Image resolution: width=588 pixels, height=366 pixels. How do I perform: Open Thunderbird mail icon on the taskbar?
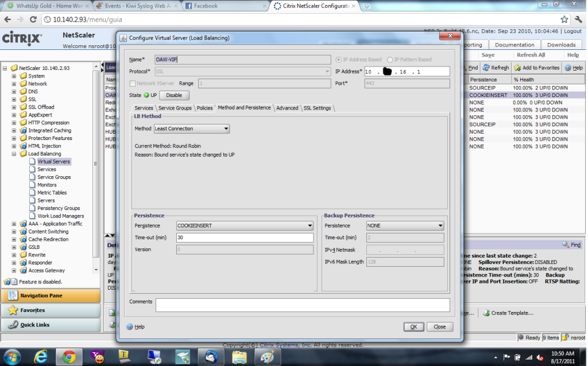211,357
